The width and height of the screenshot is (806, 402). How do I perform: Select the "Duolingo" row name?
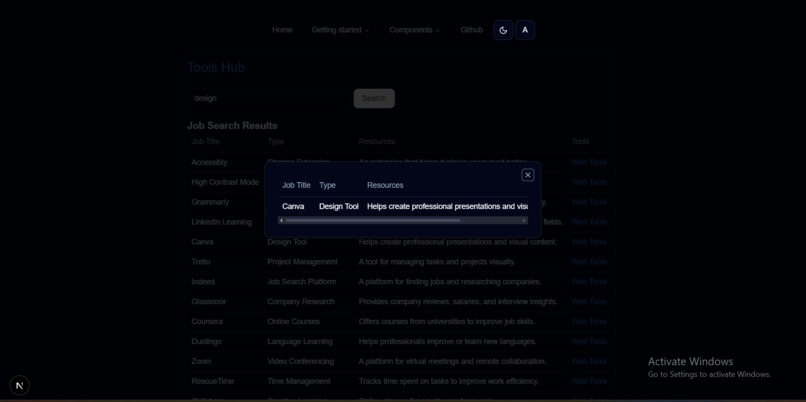(x=207, y=341)
